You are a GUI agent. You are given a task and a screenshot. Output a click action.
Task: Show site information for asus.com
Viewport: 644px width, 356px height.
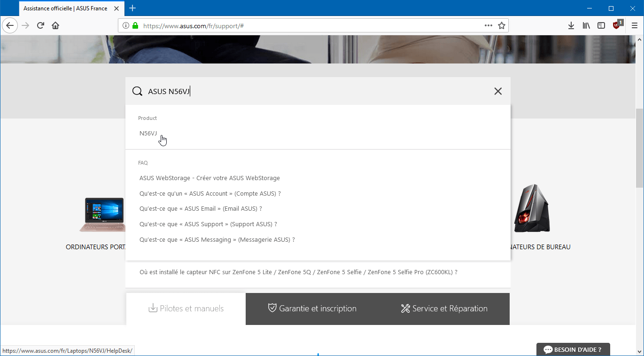(125, 25)
